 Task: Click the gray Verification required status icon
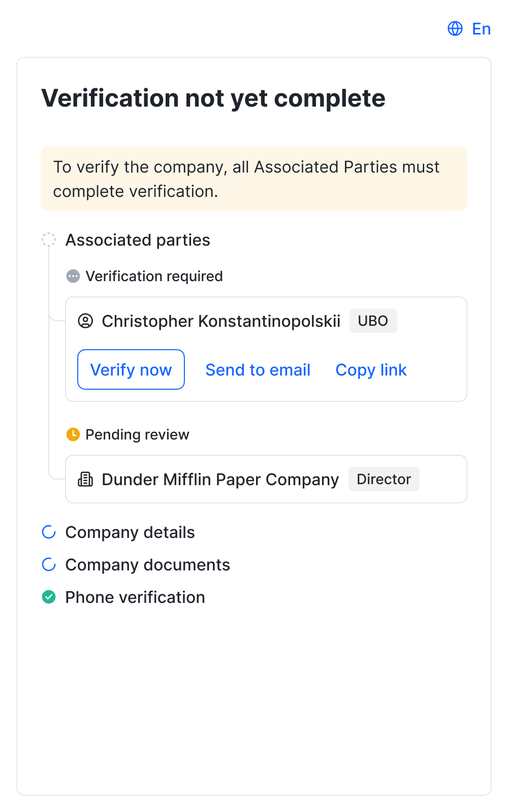73,276
